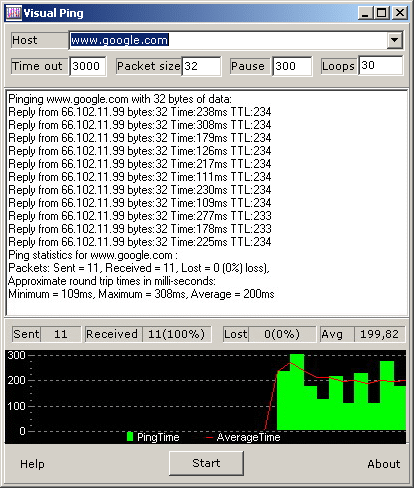Screen dimensions: 414x488
Task: Click the 200 label on graph axis
Action: tap(16, 380)
